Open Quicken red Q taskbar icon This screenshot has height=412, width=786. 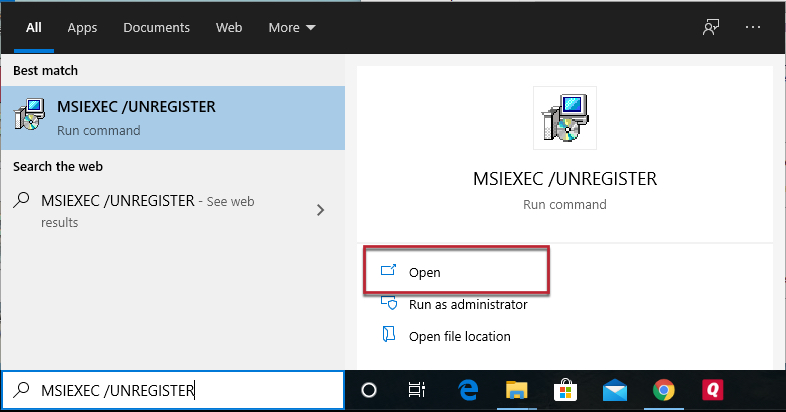pyautogui.click(x=712, y=390)
